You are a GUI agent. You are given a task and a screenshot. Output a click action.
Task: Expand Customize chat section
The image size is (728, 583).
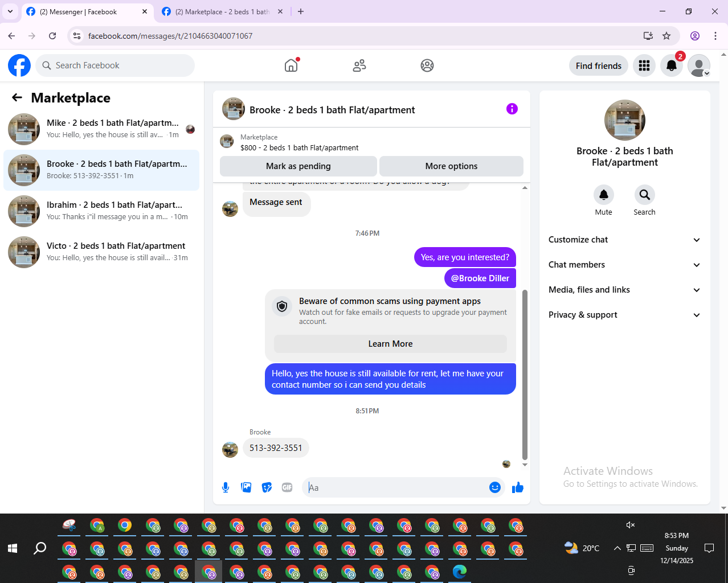[625, 240]
